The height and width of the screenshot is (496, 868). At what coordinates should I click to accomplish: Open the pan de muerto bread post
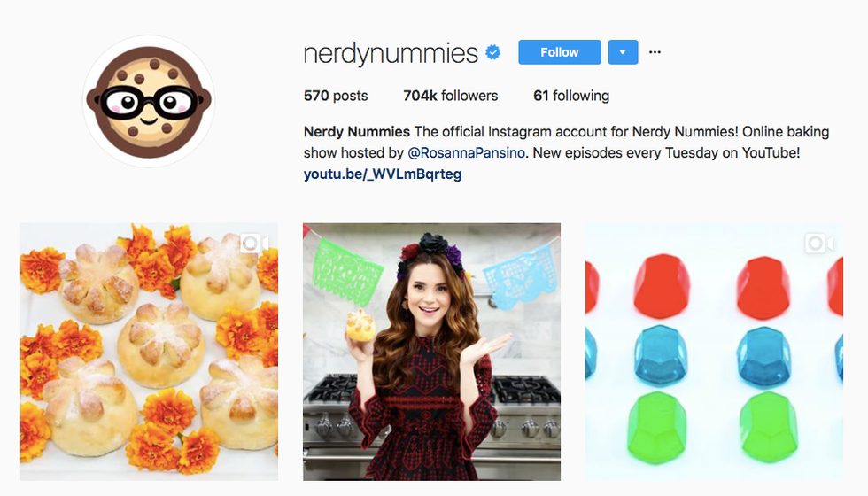tap(149, 352)
